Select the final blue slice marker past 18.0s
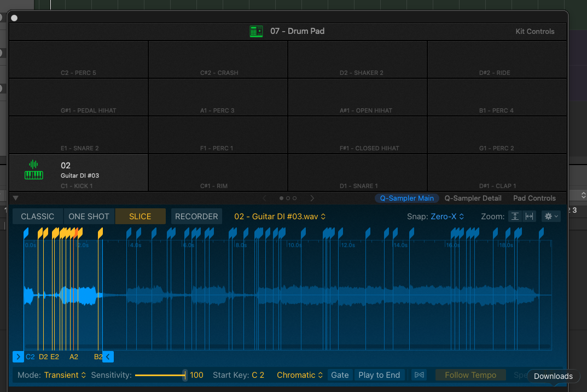Viewport: 587px width, 392px height. pyautogui.click(x=542, y=233)
